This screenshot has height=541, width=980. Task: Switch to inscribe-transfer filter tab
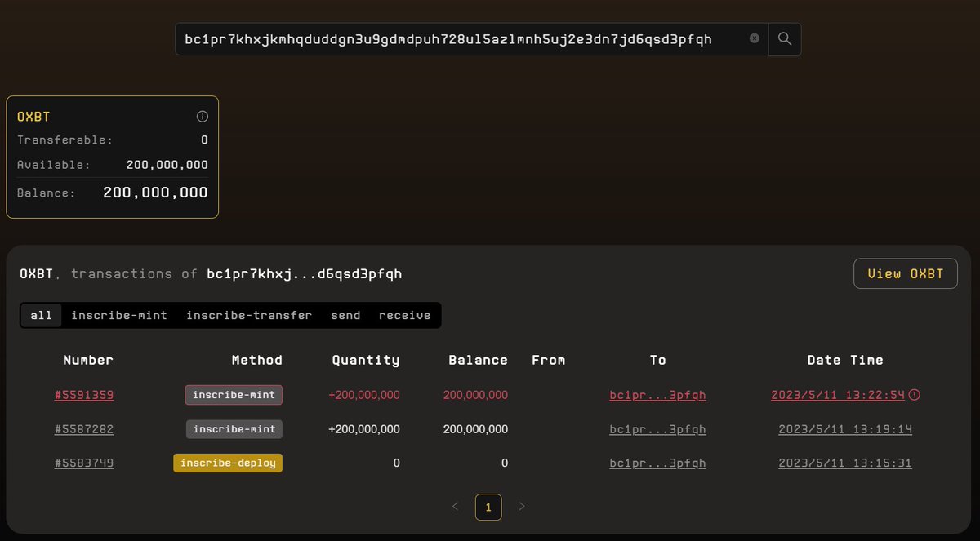click(x=249, y=315)
